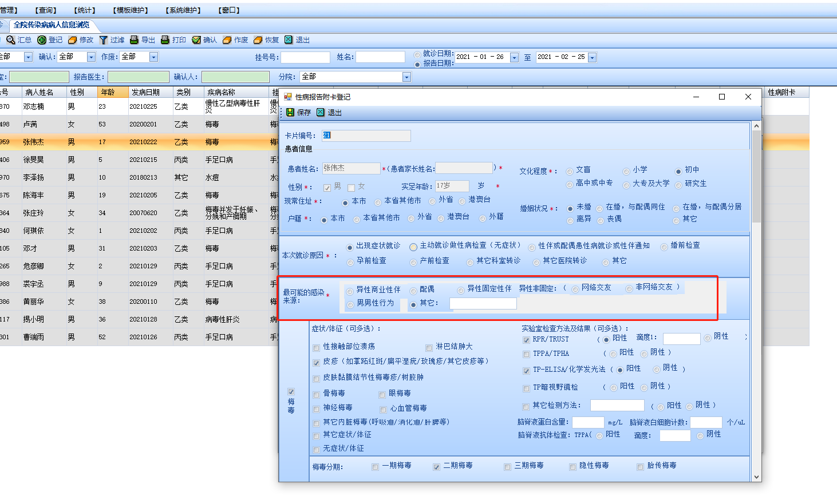Sort table by 发病日期 column header
The image size is (837, 504).
[150, 93]
